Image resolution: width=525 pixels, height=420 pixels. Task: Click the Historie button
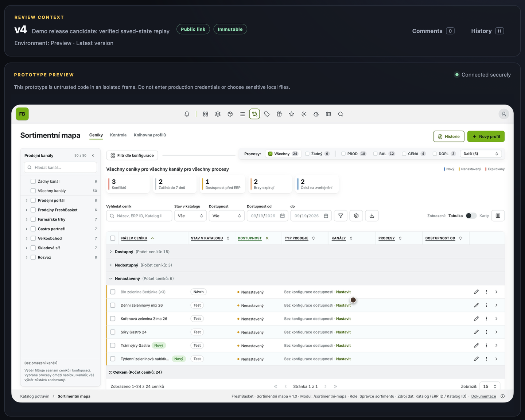(x=449, y=136)
